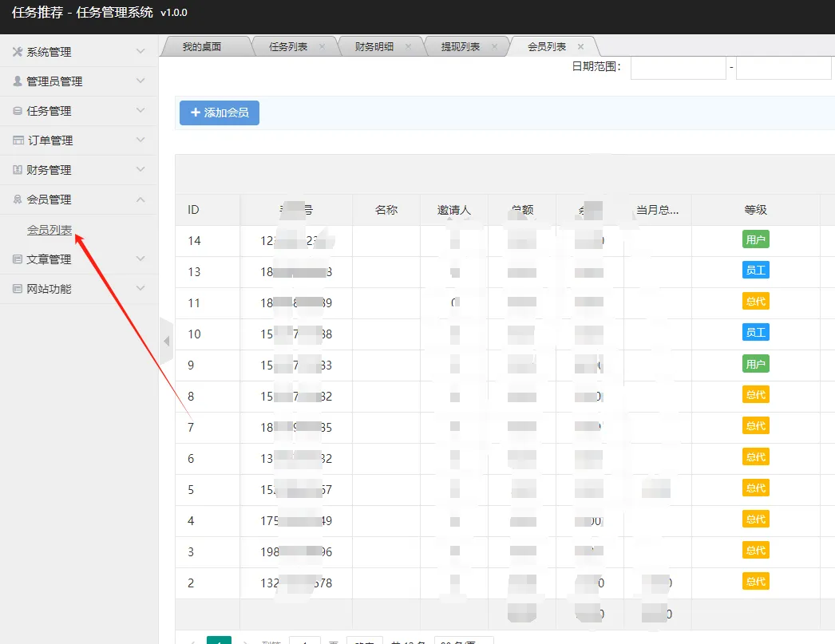The height and width of the screenshot is (644, 835).
Task: Expand the 系统管理 menu chevron
Action: click(x=140, y=51)
